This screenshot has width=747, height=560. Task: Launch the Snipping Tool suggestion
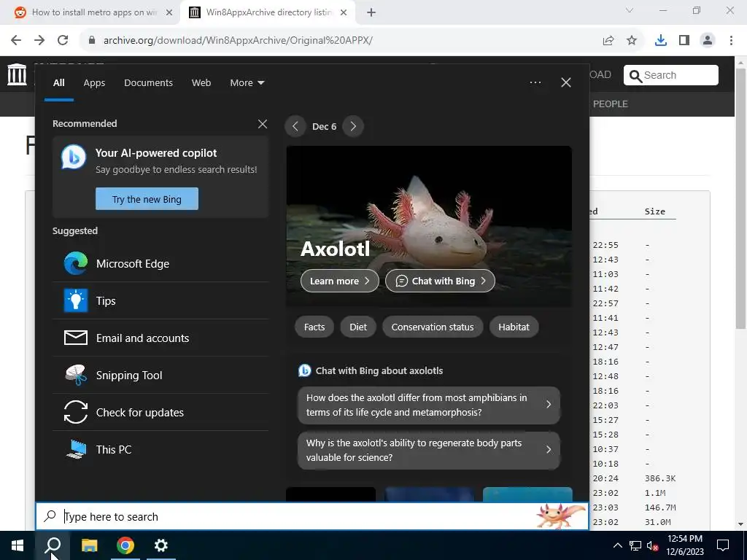coord(160,375)
